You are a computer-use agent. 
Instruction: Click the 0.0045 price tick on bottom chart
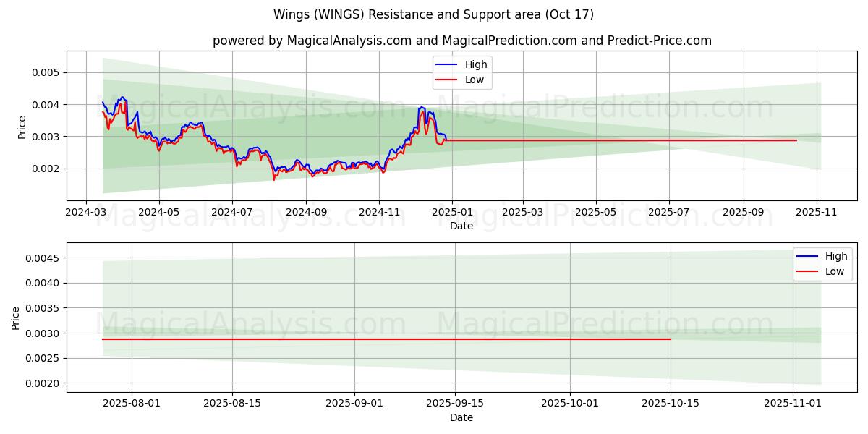[42, 258]
